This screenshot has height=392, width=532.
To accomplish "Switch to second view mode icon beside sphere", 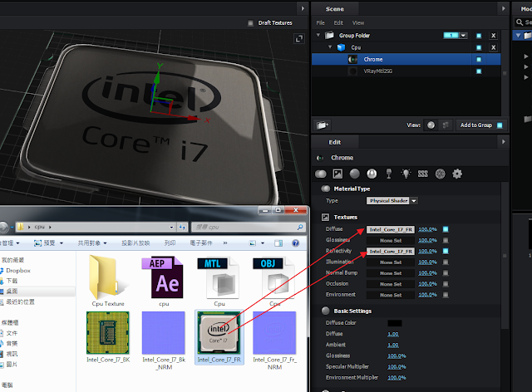I will tap(446, 125).
